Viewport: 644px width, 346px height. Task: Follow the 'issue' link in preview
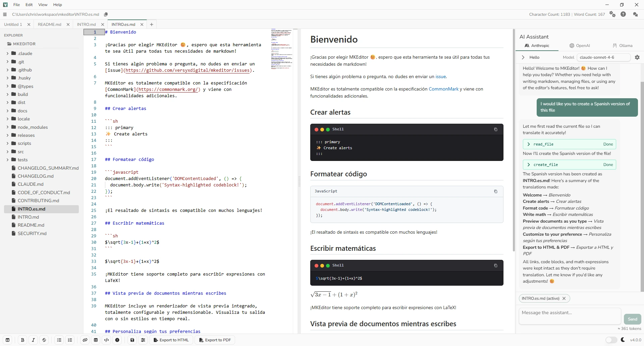point(441,76)
